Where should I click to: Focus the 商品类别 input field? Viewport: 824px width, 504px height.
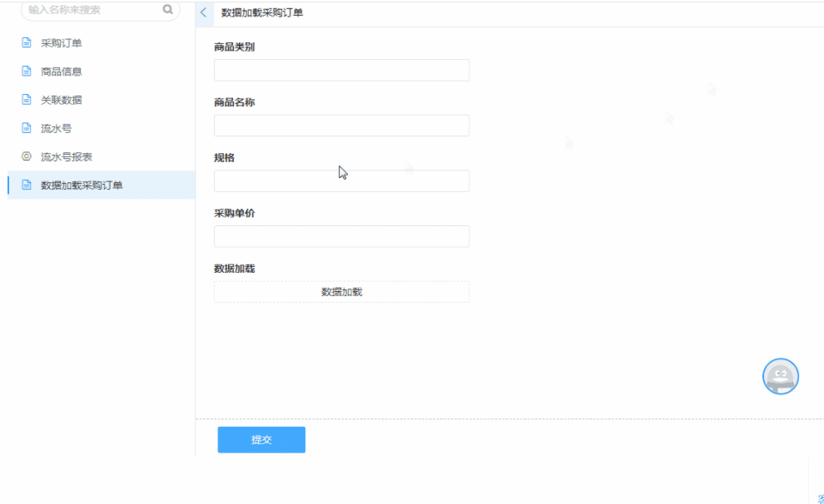[341, 70]
